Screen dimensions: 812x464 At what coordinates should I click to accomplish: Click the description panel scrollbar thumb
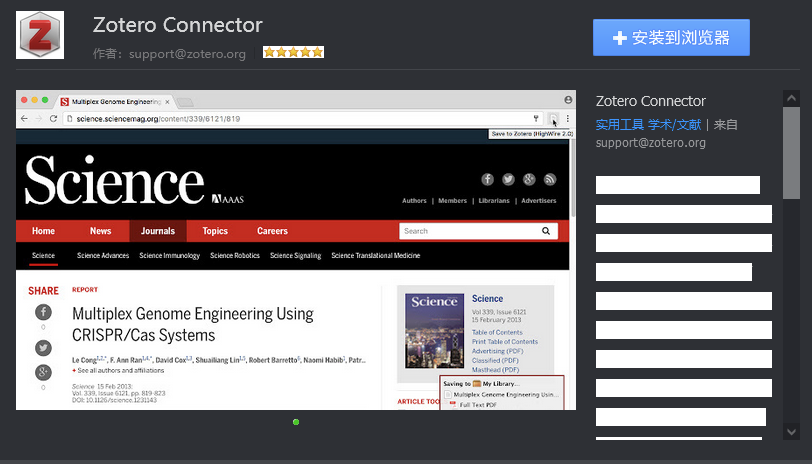click(x=791, y=153)
